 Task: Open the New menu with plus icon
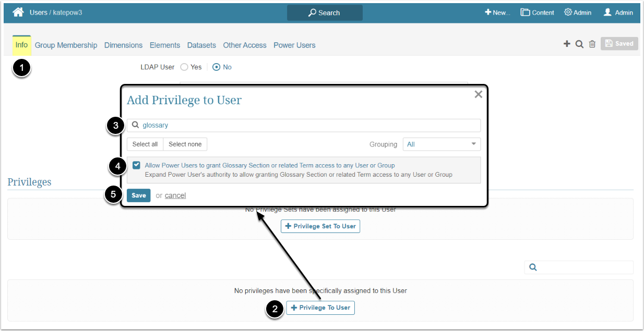pyautogui.click(x=497, y=13)
